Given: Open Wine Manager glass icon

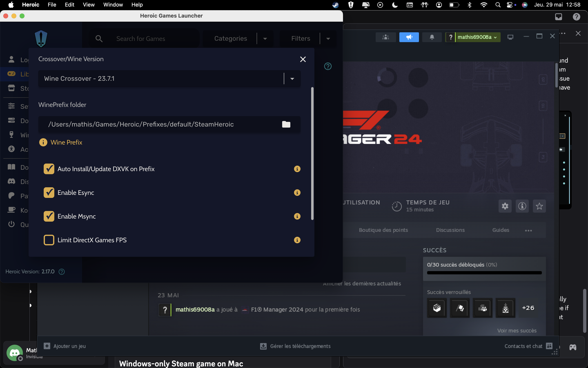Looking at the screenshot, I should [11, 135].
